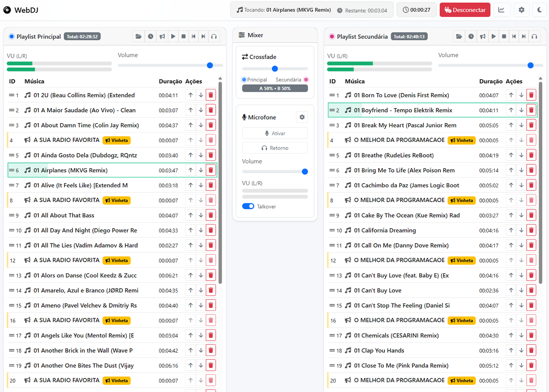
Task: Stop the Playlist Secundária playback
Action: coord(504,36)
